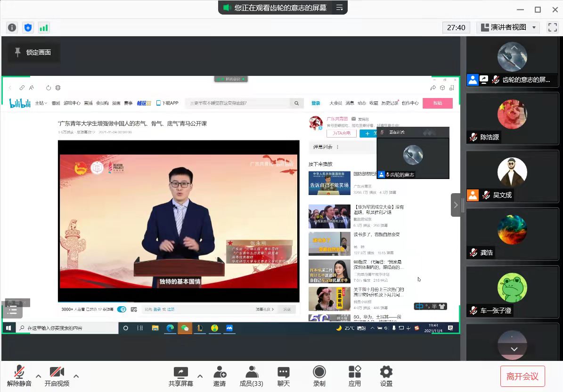Toggle 开启视频 to start camera

(57, 376)
